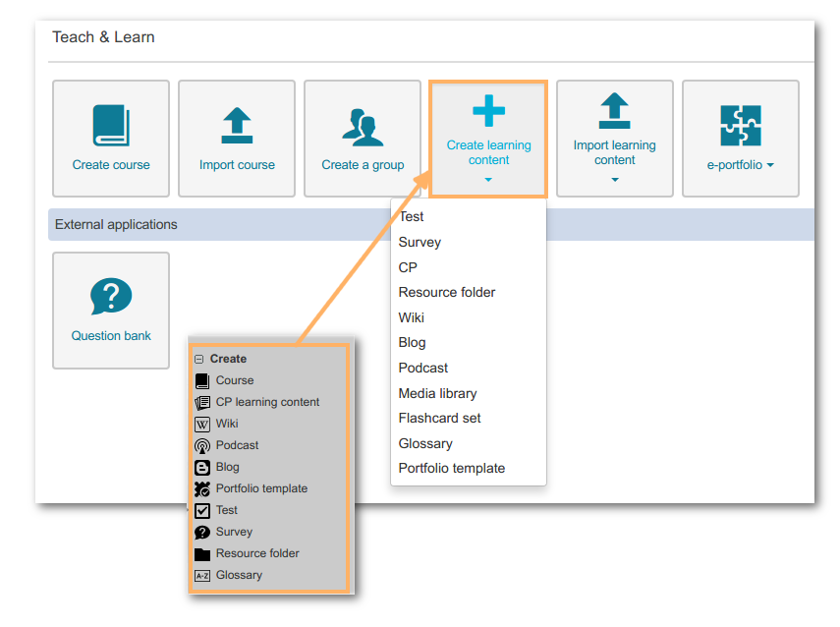Select Portfolio template in the Create tree
The image size is (840, 627).
coord(261,488)
